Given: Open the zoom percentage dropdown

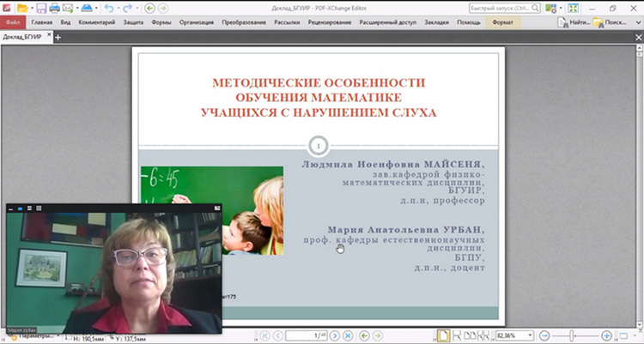Looking at the screenshot, I should click(530, 335).
